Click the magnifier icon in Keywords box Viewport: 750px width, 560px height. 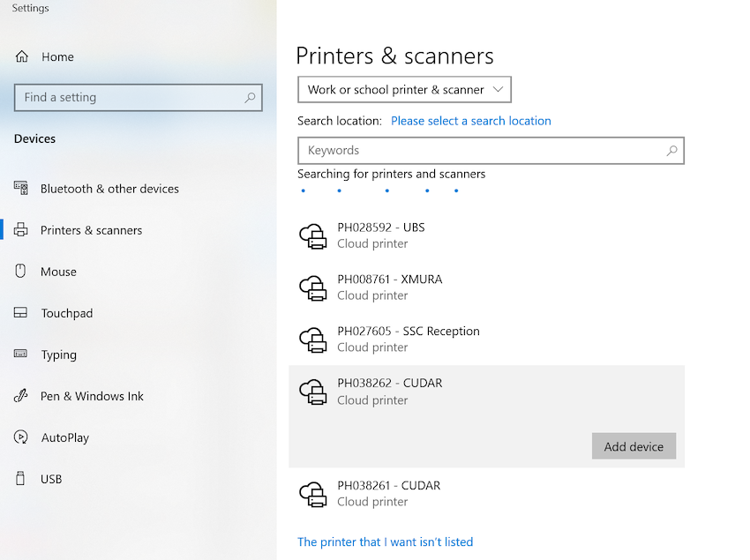671,151
